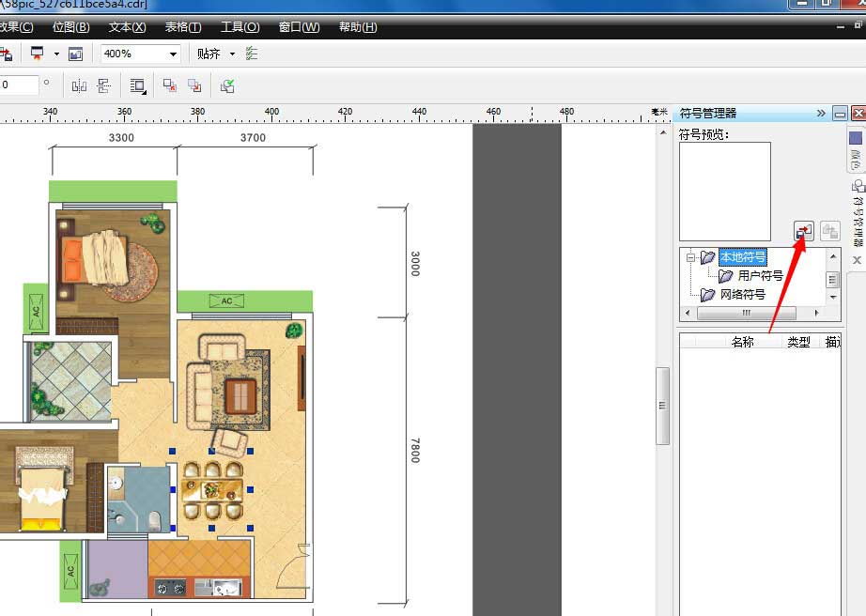866x616 pixels.
Task: Close the 符号管理器 docker panel
Action: (x=858, y=114)
